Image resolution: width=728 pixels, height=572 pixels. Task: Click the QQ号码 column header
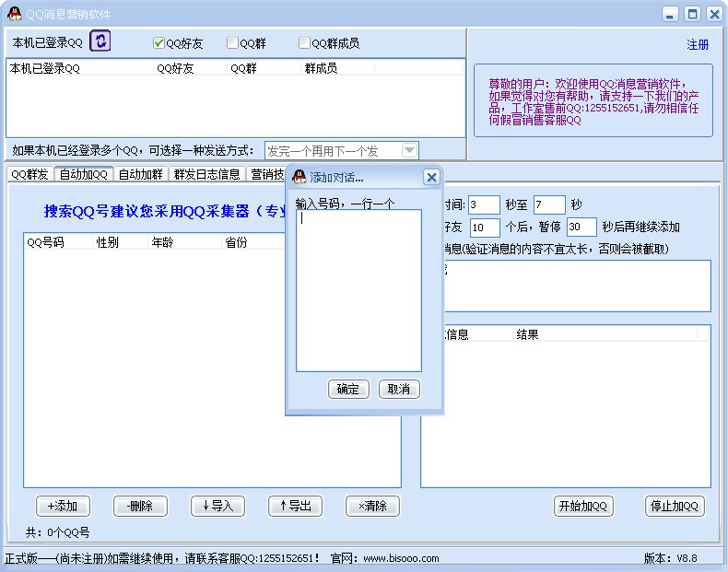(58, 242)
